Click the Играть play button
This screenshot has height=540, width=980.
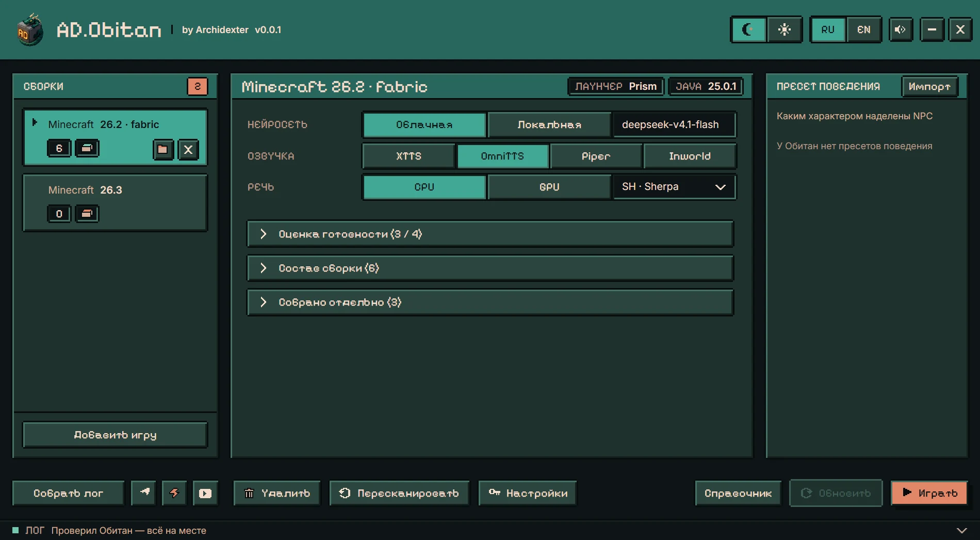929,493
